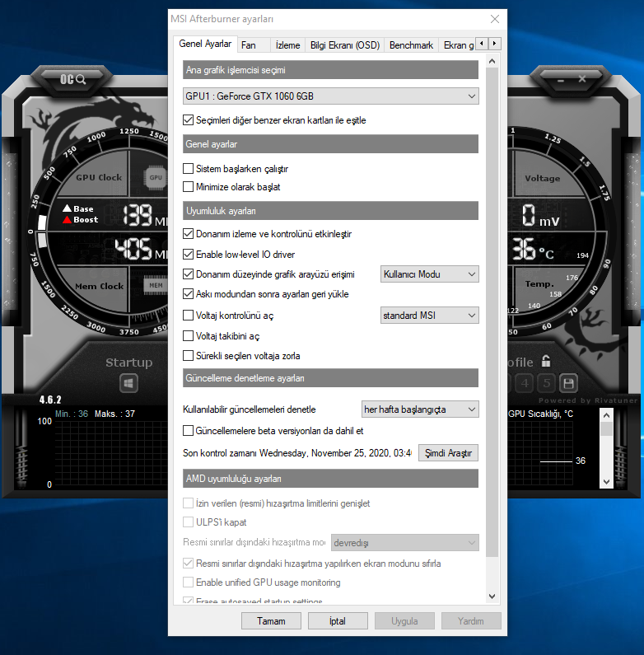This screenshot has height=655, width=644.
Task: Click the Uyumluluk ayarları section header
Action: tap(331, 211)
